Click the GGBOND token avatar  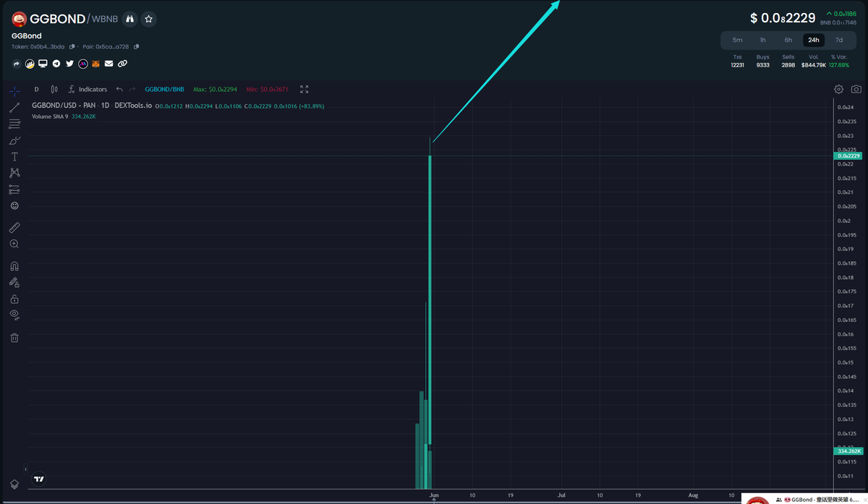click(x=20, y=20)
